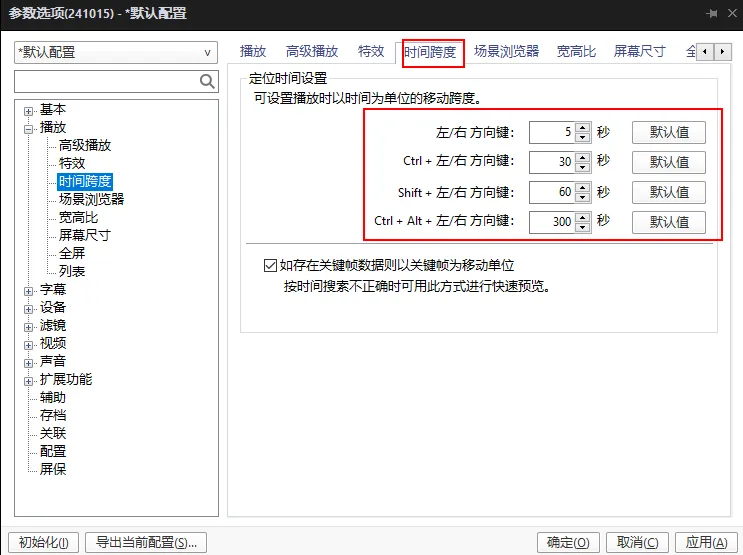Open the 默认配置 profile dropdown

click(115, 52)
